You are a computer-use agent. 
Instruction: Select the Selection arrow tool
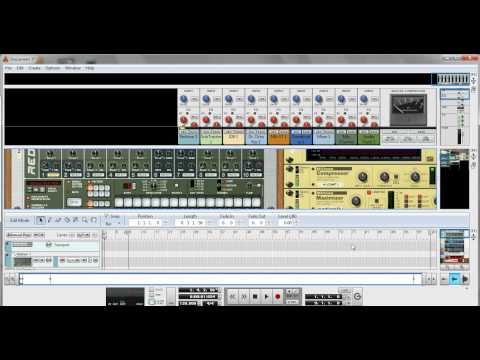[x=41, y=220]
